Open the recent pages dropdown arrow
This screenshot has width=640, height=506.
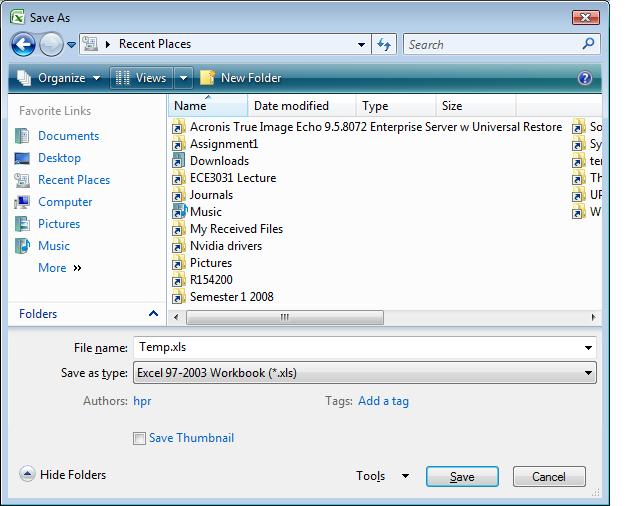(71, 44)
